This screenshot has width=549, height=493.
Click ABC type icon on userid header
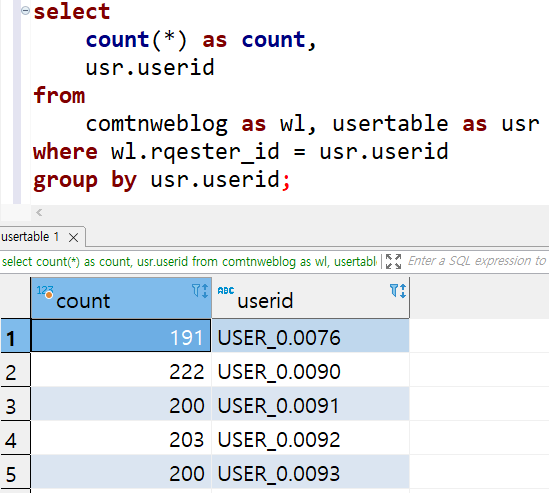226,291
